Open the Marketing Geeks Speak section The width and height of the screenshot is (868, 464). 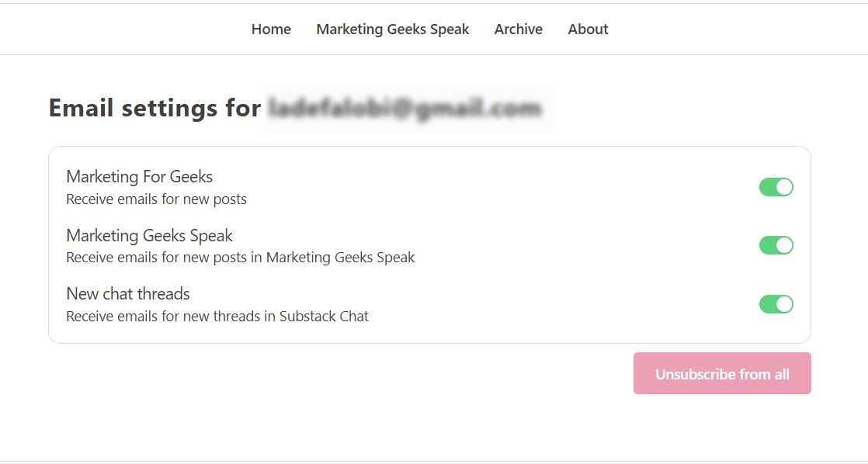392,29
